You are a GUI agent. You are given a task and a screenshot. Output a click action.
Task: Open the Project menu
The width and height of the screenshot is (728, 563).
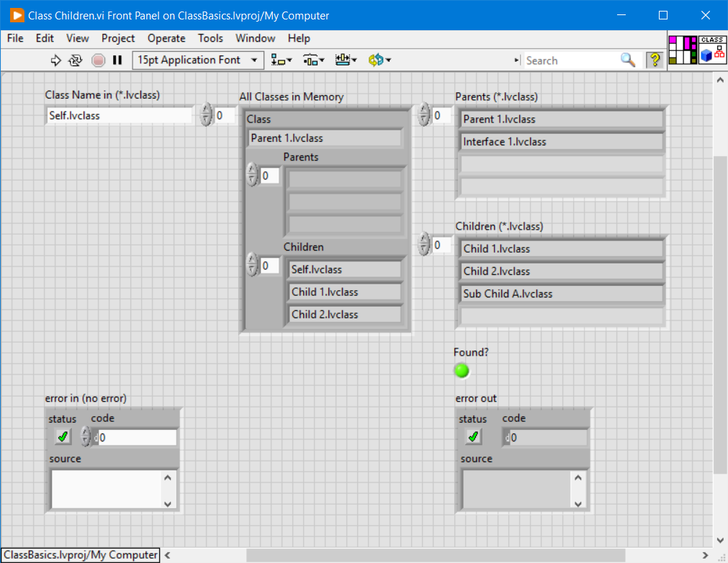click(x=118, y=39)
